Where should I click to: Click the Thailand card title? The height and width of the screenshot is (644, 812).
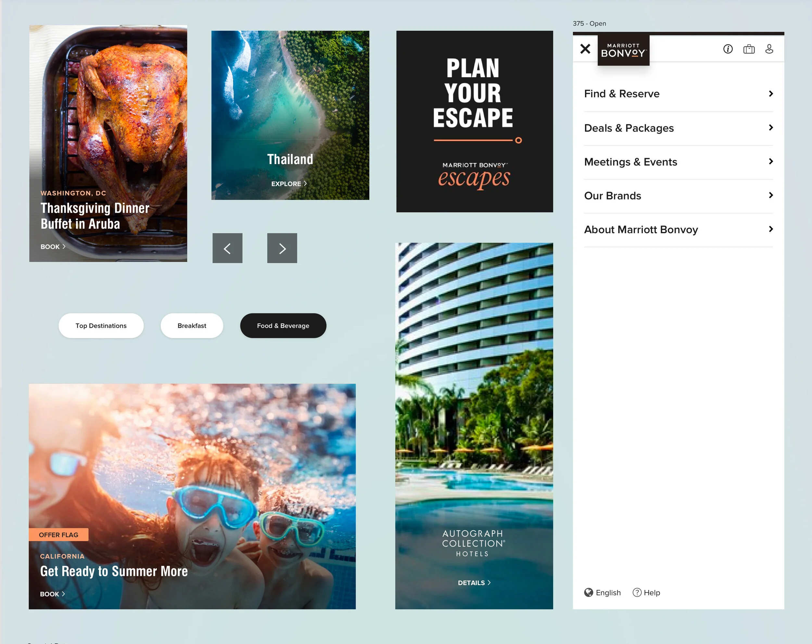click(x=290, y=159)
